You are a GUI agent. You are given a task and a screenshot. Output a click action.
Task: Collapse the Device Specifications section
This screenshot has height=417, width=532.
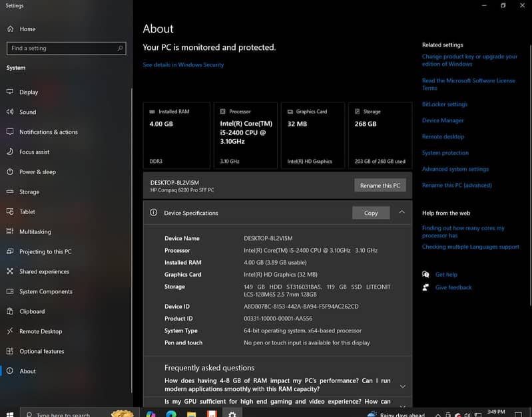pyautogui.click(x=401, y=212)
